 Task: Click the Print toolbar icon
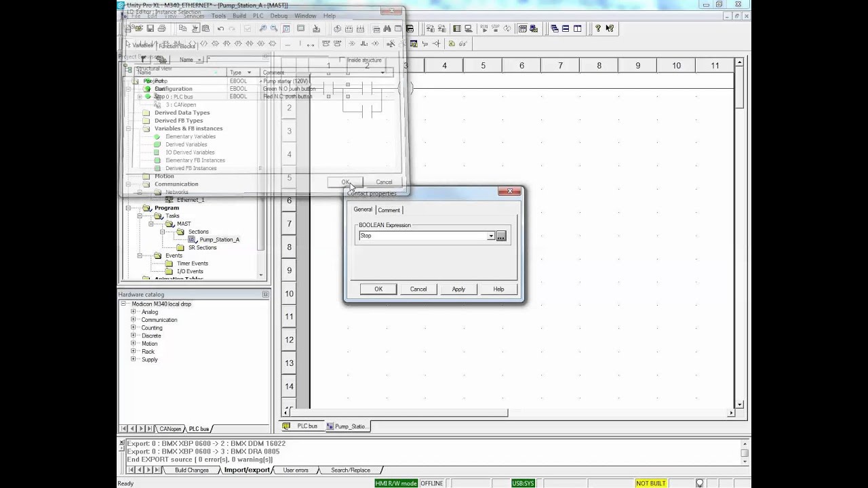tap(161, 28)
